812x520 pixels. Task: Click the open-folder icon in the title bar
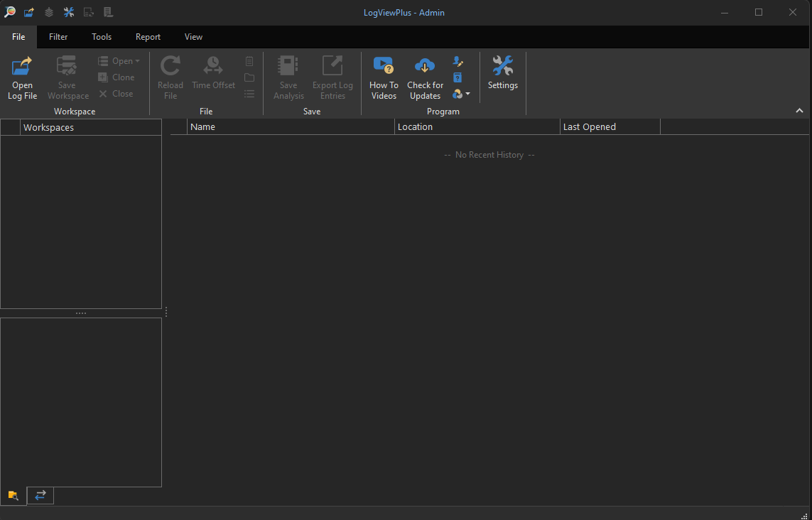[29, 12]
